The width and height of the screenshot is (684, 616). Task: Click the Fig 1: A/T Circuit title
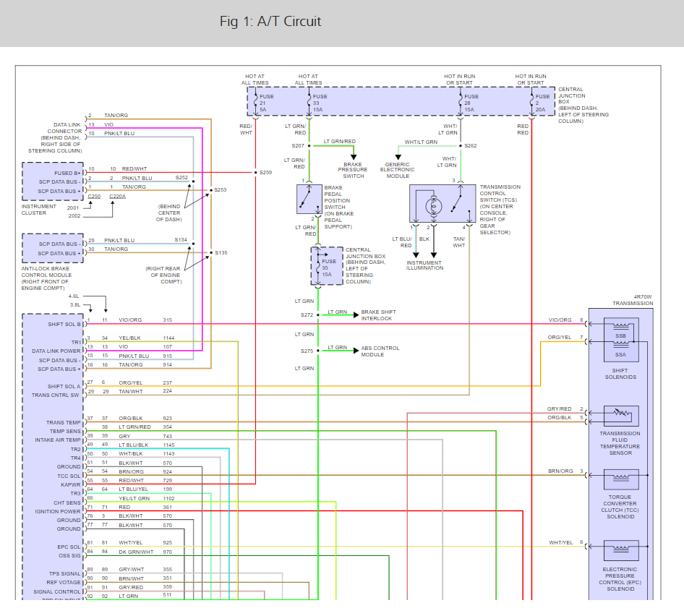coord(270,22)
